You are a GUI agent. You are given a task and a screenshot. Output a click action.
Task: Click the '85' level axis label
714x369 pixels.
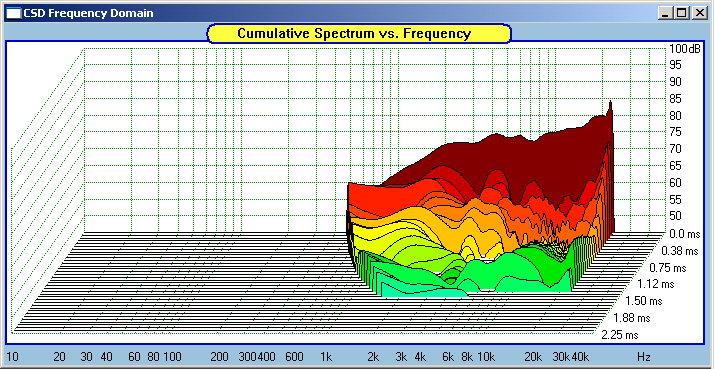tap(675, 99)
